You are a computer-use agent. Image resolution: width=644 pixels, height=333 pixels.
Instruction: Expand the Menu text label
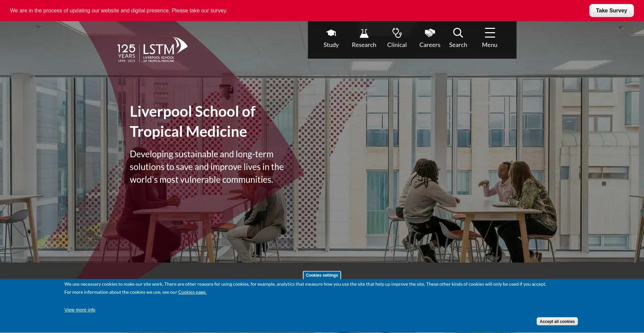[x=490, y=45]
